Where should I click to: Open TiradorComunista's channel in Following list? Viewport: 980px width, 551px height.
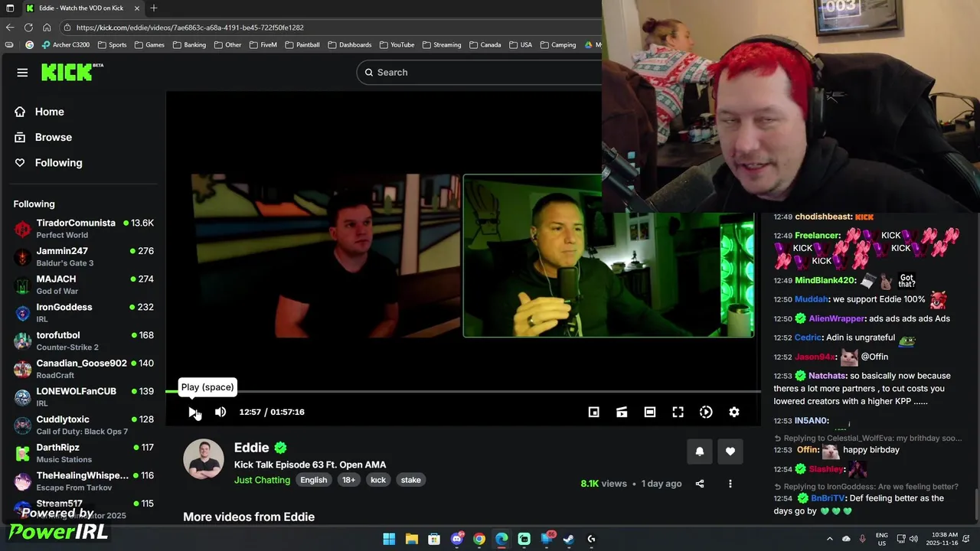(83, 228)
